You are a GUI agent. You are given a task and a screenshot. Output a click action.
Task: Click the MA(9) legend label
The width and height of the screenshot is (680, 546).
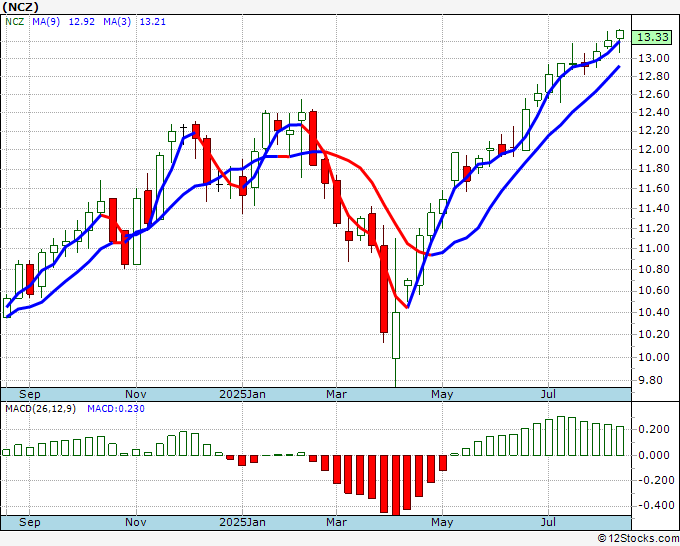tap(46, 22)
